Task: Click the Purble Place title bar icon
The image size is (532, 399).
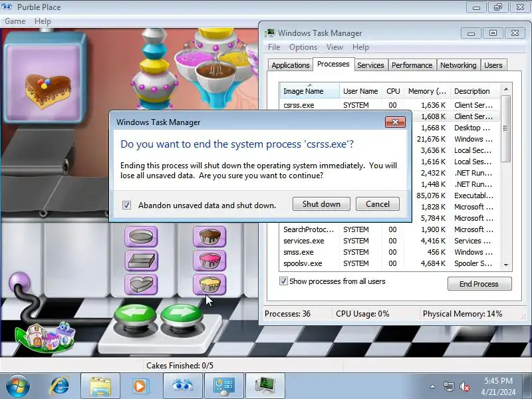Action: 7,7
